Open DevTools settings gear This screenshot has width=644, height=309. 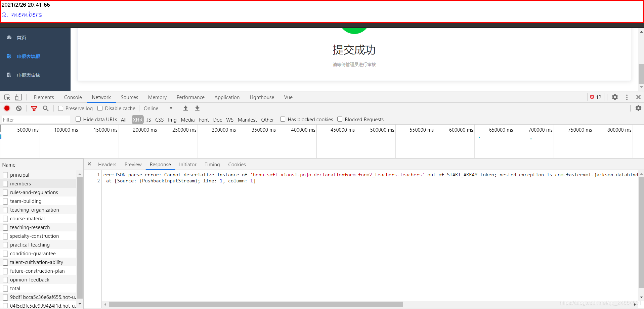point(615,97)
